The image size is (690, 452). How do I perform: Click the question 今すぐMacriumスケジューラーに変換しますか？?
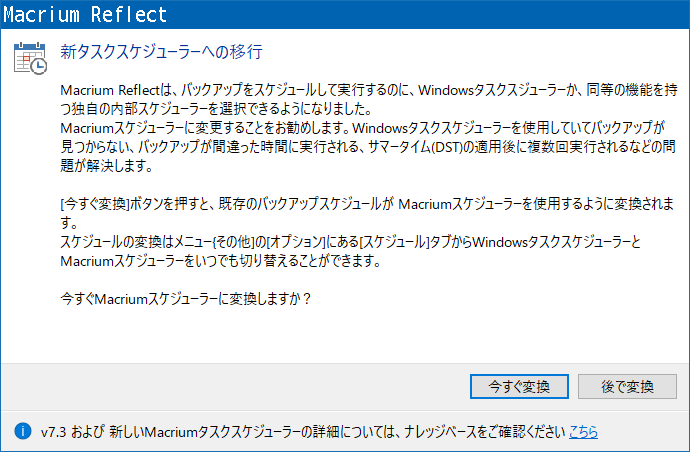click(186, 299)
